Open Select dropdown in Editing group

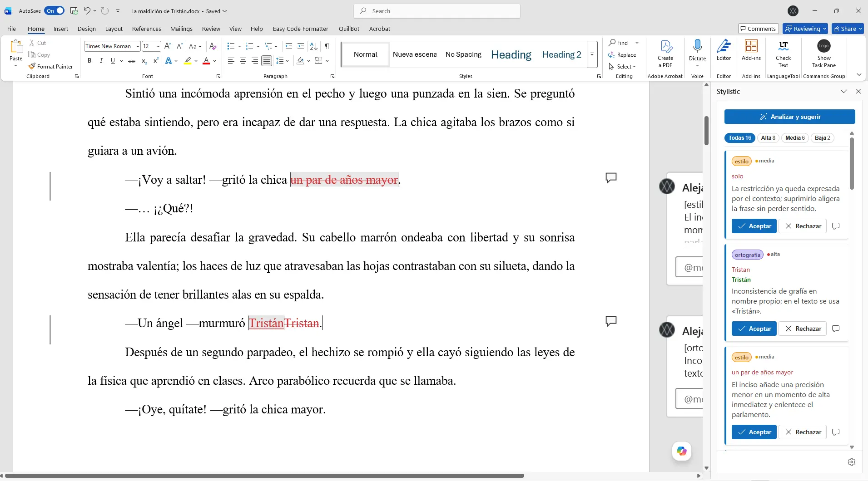click(x=622, y=66)
